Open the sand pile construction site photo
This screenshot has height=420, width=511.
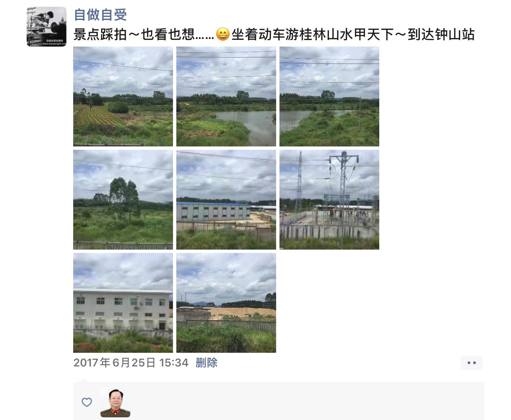[226, 303]
